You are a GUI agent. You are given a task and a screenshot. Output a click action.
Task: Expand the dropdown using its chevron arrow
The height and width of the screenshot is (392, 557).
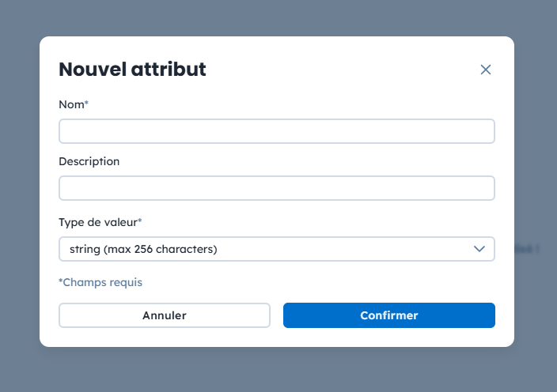click(x=479, y=249)
